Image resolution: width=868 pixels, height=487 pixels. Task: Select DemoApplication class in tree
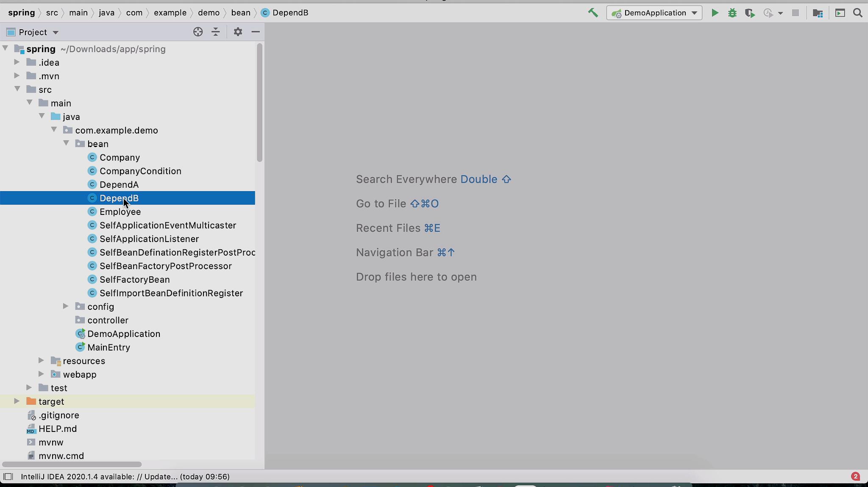(x=124, y=334)
